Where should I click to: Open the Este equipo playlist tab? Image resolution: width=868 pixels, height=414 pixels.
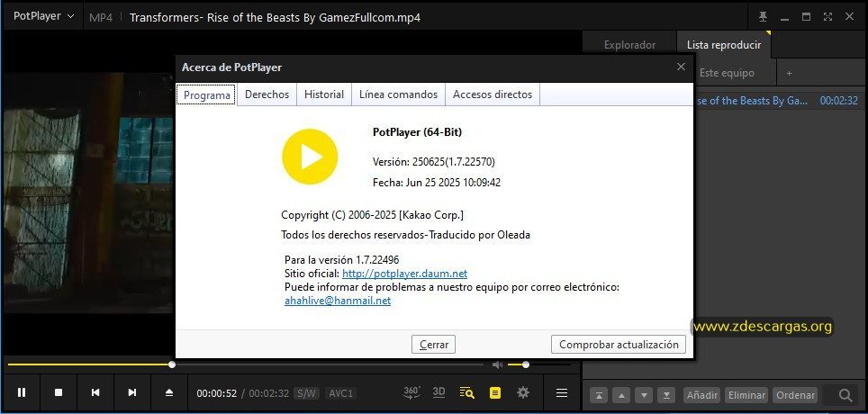pyautogui.click(x=727, y=73)
